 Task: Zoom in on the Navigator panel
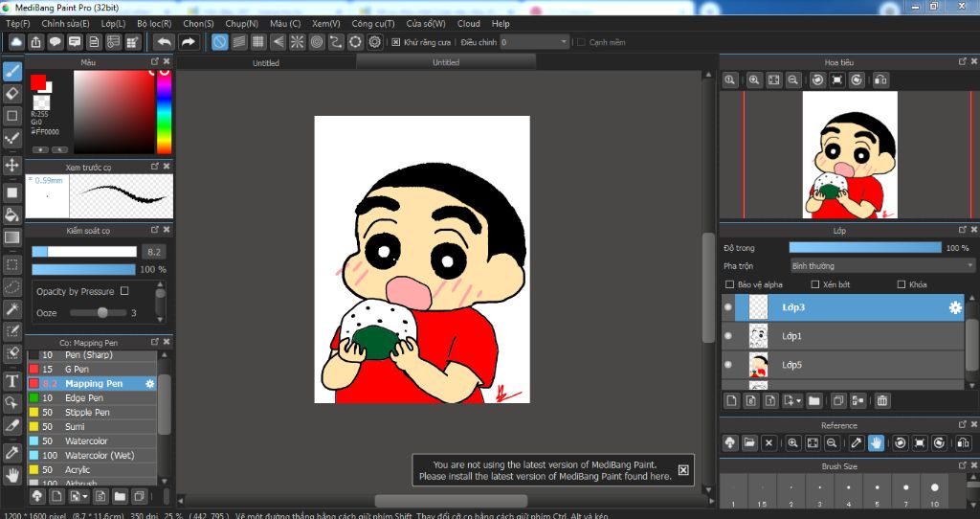pos(754,80)
